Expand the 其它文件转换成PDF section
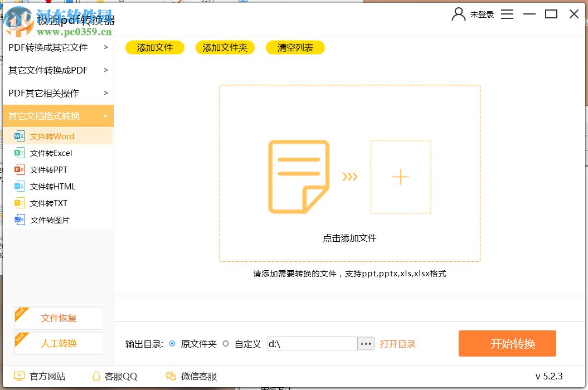 tap(57, 70)
